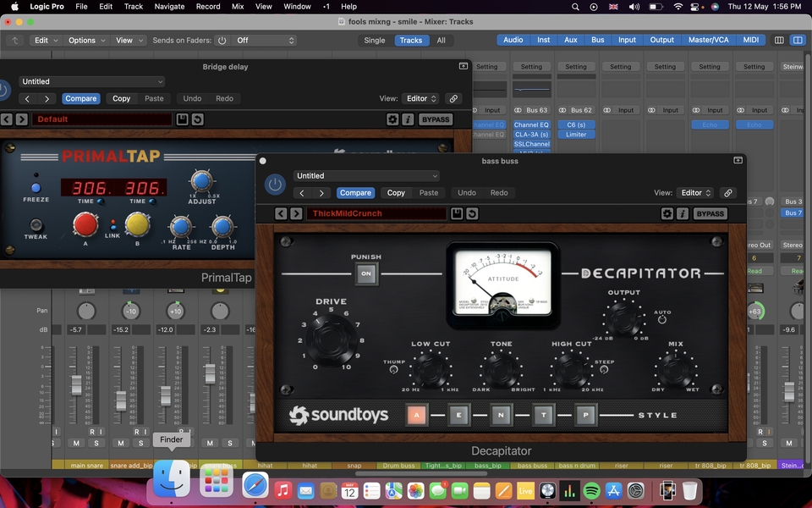
Task: Save the PrimalTap Default preset via disk icon
Action: pyautogui.click(x=183, y=119)
